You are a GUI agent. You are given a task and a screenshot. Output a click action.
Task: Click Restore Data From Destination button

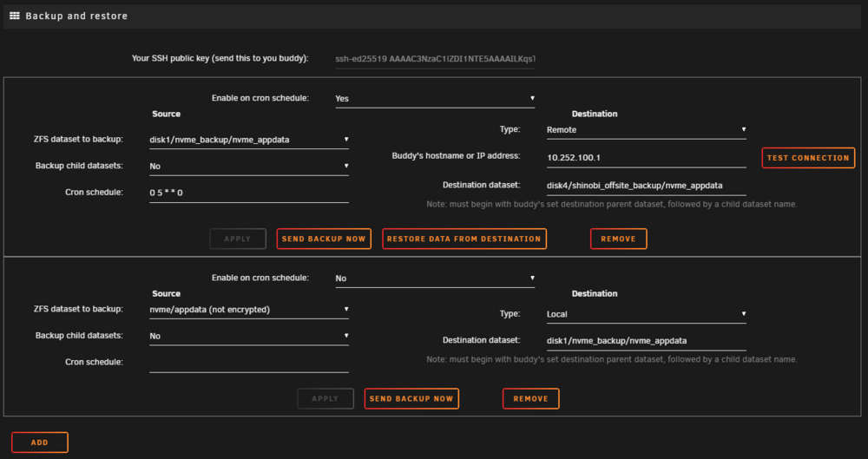(464, 239)
